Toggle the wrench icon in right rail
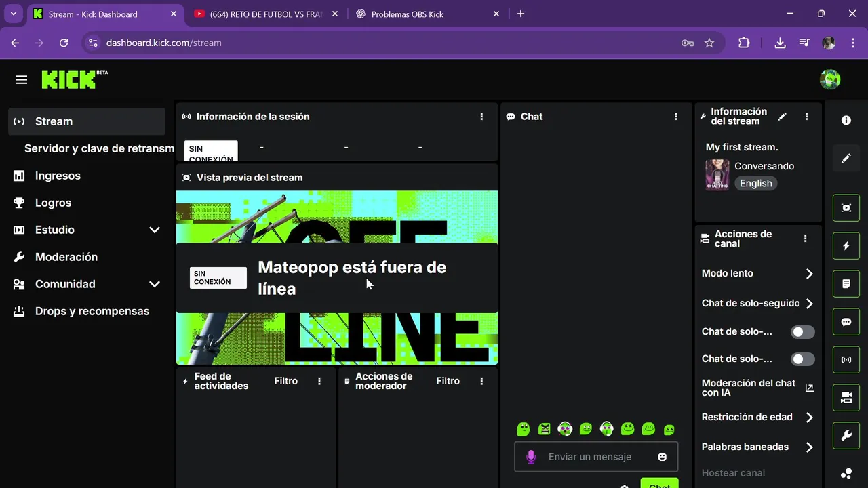Viewport: 868px width, 488px height. (x=846, y=436)
